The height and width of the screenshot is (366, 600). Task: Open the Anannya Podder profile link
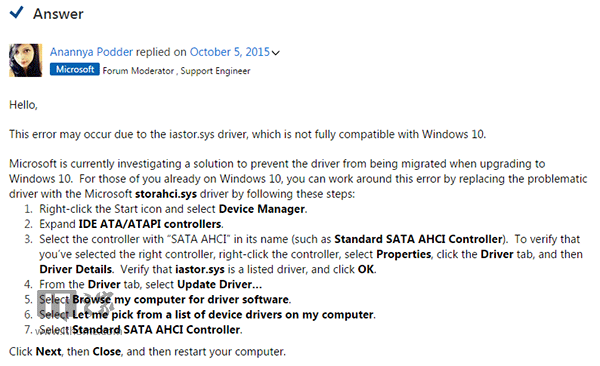coord(91,52)
